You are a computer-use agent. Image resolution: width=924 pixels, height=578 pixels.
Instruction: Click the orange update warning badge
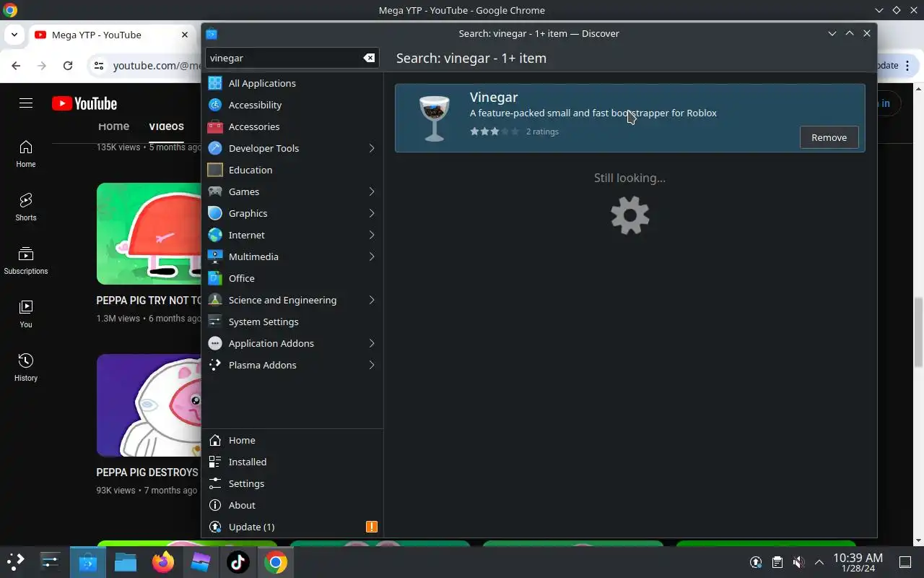(x=372, y=527)
